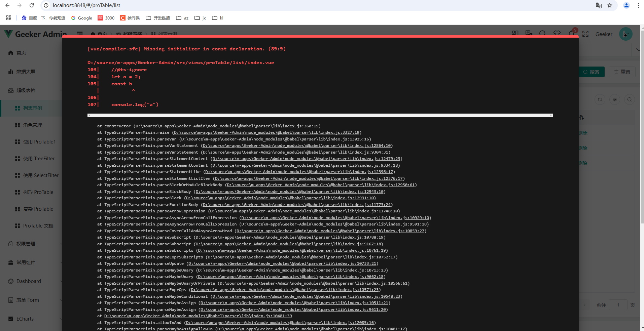
Task: Click the left arrow of overlay scrollbar
Action: click(x=89, y=115)
